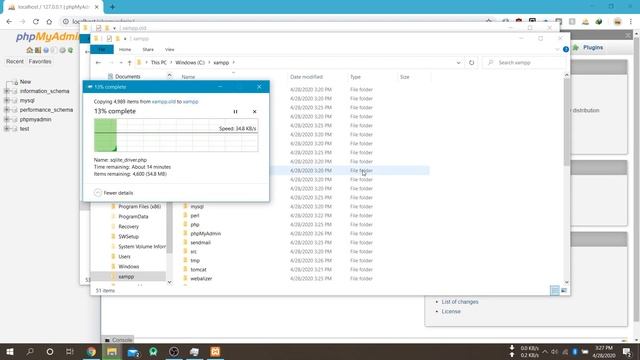
Task: Open phpMyAdmin home icon
Action: (29, 50)
